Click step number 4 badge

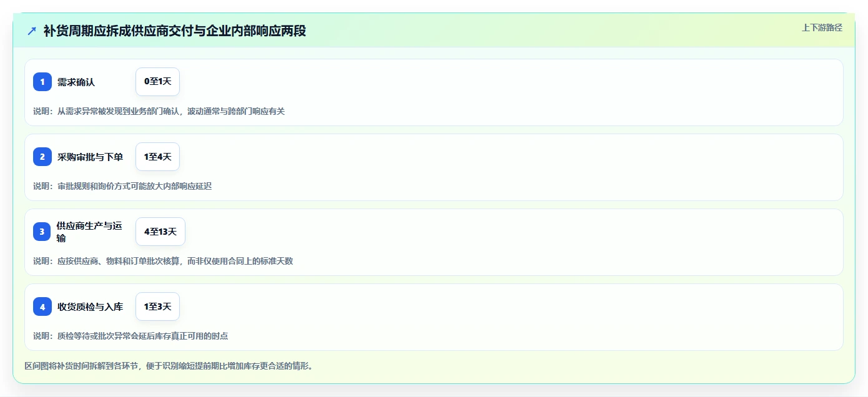pos(42,306)
